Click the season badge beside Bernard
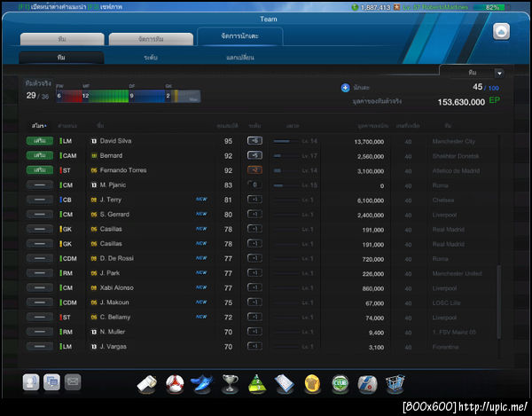This screenshot has height=416, width=532. click(94, 156)
